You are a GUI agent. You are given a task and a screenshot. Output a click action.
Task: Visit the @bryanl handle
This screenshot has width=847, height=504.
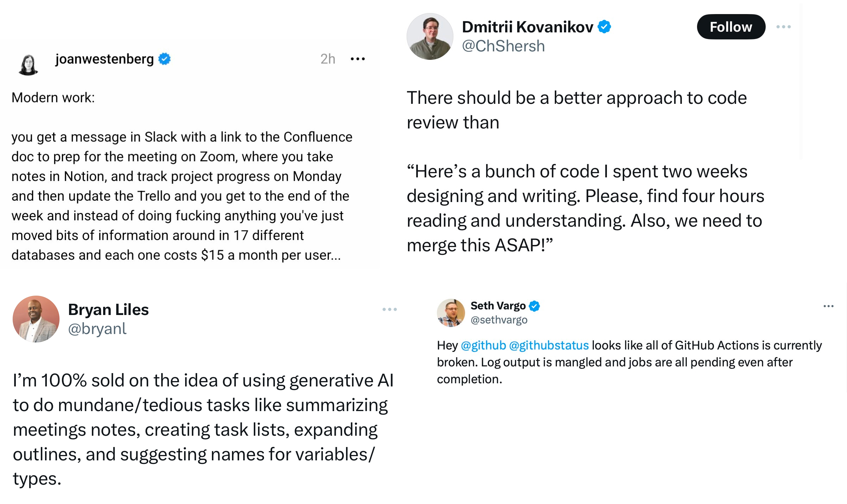(97, 329)
